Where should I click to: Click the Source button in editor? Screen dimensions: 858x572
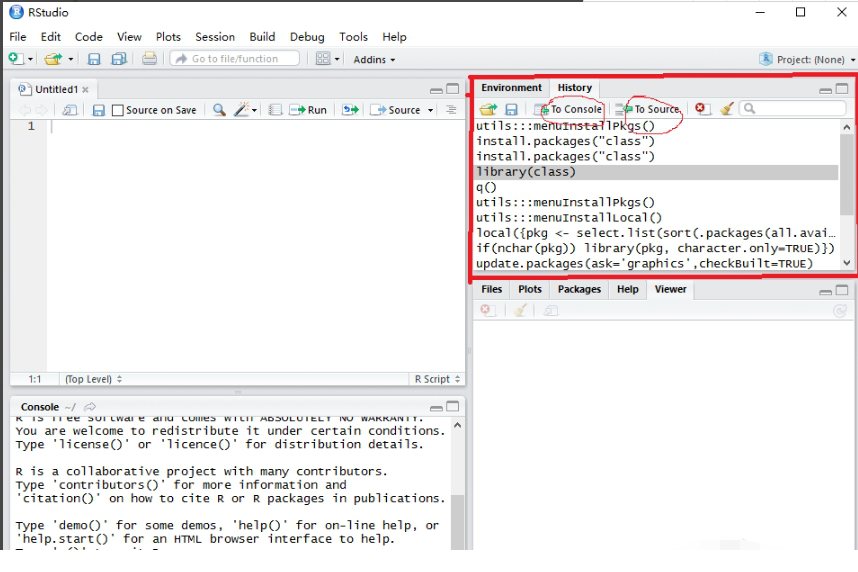[x=395, y=110]
